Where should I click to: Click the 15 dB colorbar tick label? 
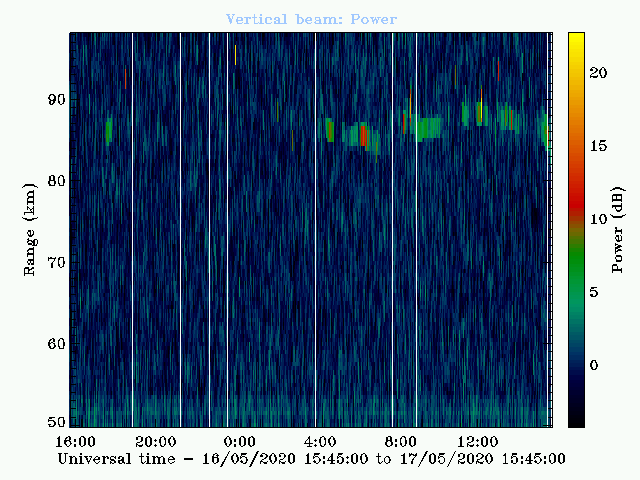tap(598, 146)
